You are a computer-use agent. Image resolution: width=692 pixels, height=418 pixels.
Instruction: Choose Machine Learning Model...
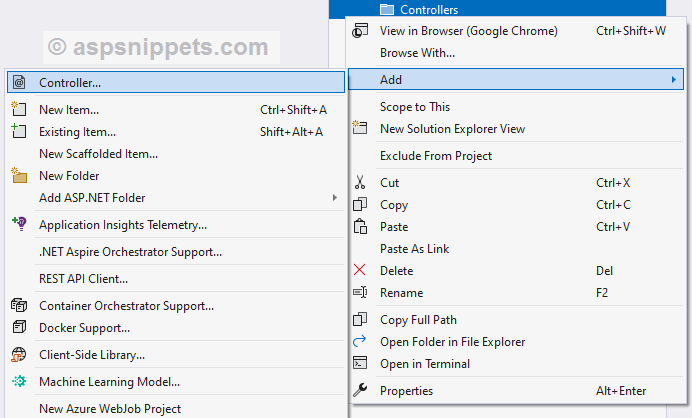[x=176, y=382]
